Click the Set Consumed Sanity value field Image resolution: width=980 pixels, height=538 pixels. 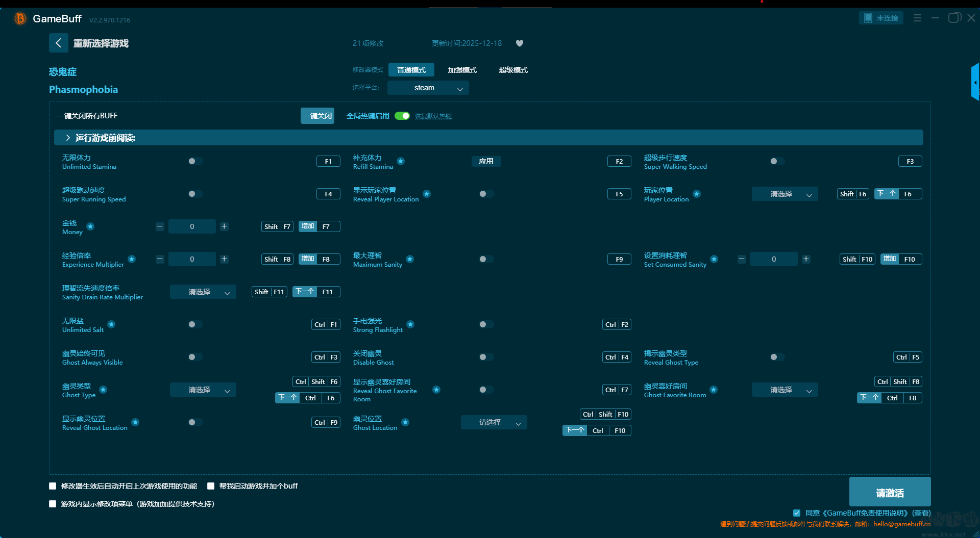(x=773, y=259)
